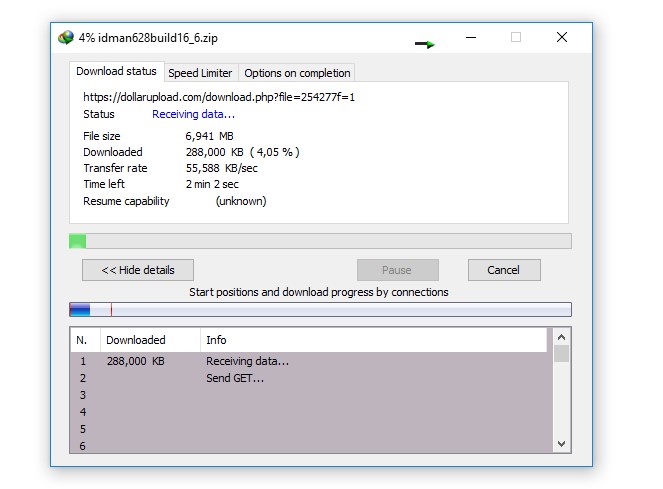Click the disabled Pause button

(397, 270)
